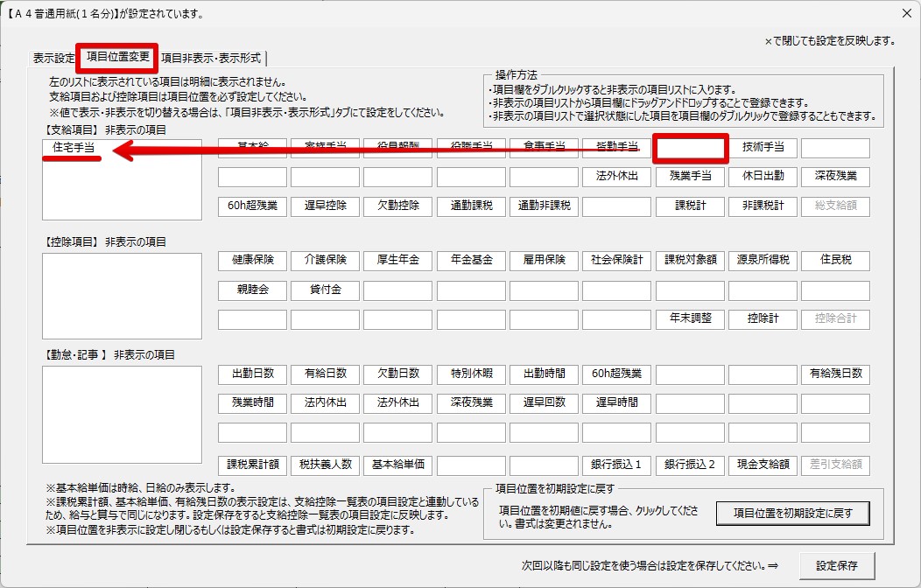
Task: Select the 休日出勤 item cell
Action: [x=763, y=177]
